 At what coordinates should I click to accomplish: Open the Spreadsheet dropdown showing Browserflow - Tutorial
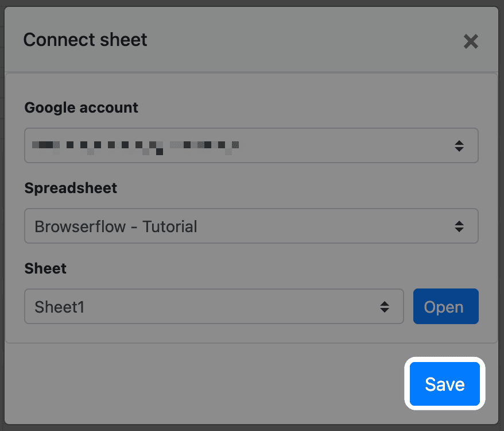tap(251, 226)
